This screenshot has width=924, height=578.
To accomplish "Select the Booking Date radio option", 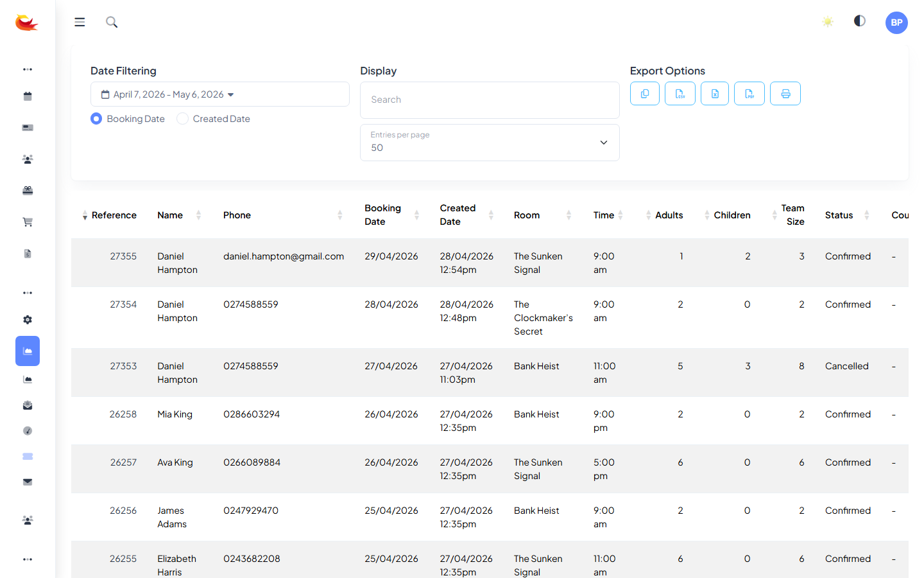I will (x=96, y=119).
